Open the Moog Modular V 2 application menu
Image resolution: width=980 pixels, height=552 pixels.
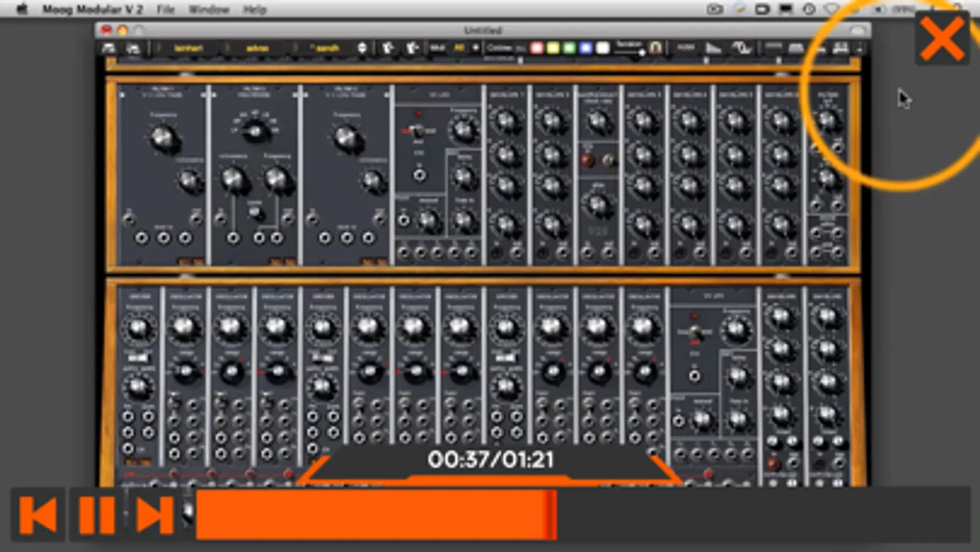93,9
